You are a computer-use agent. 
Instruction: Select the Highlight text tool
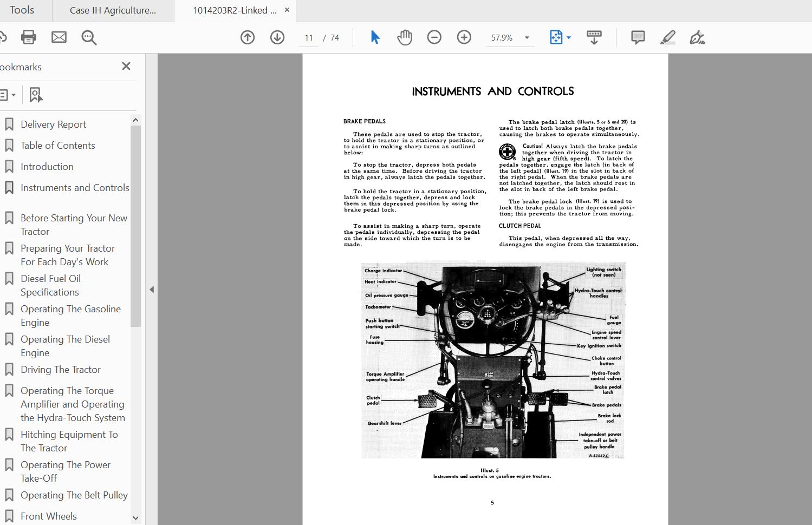pos(667,37)
